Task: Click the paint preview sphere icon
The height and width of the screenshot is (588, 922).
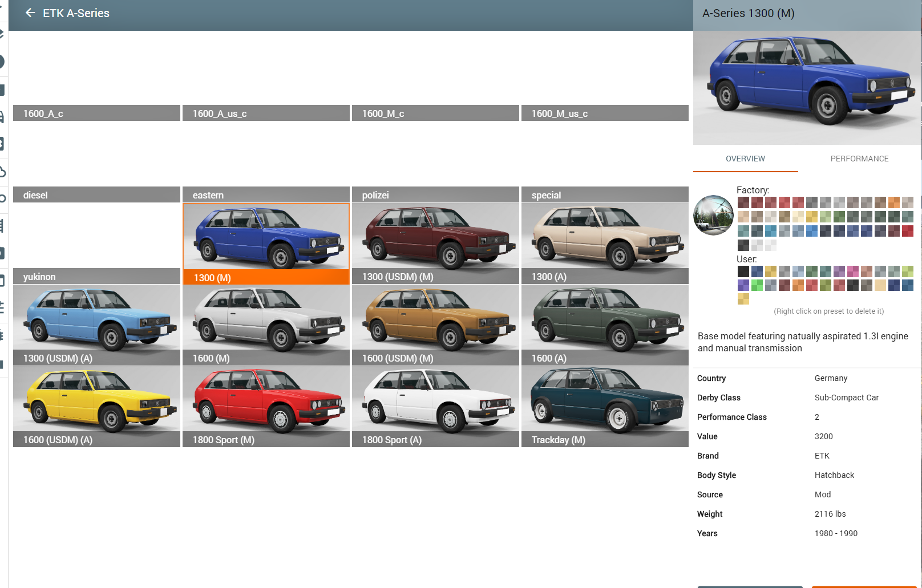Action: (x=713, y=215)
